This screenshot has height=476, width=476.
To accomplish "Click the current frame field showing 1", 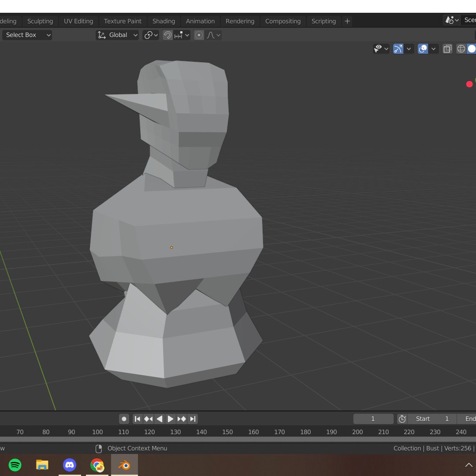I will point(373,419).
